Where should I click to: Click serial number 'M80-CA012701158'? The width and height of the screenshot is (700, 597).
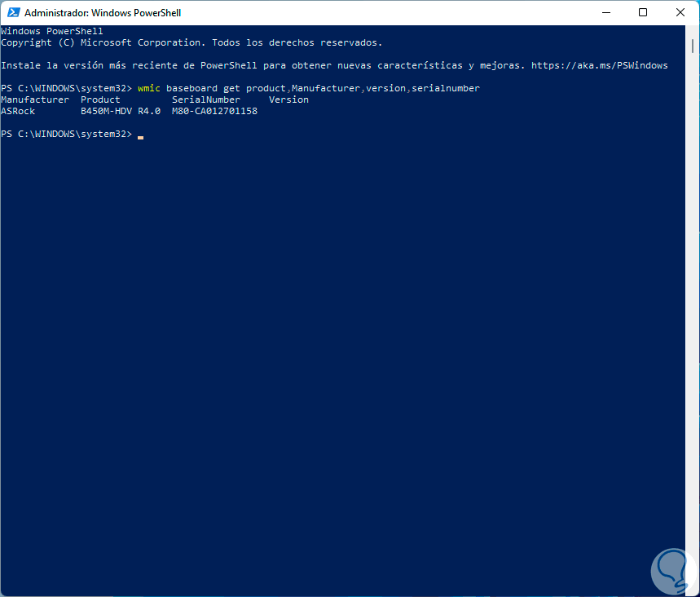pos(215,111)
